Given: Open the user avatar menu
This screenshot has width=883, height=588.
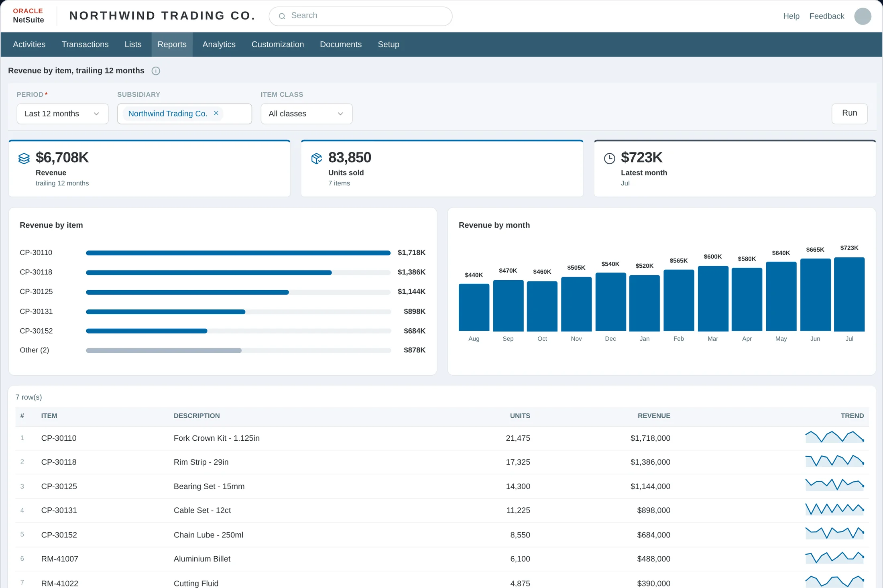Looking at the screenshot, I should [863, 16].
